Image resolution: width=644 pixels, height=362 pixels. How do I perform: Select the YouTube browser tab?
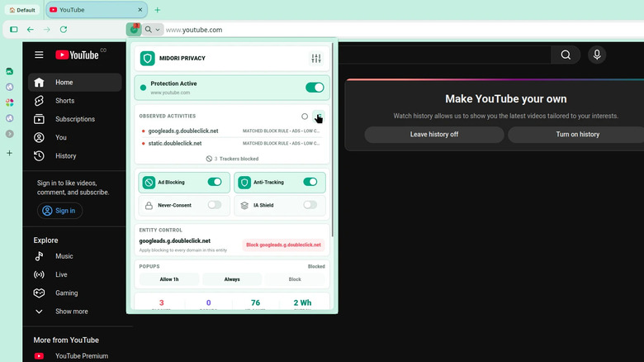click(97, 10)
